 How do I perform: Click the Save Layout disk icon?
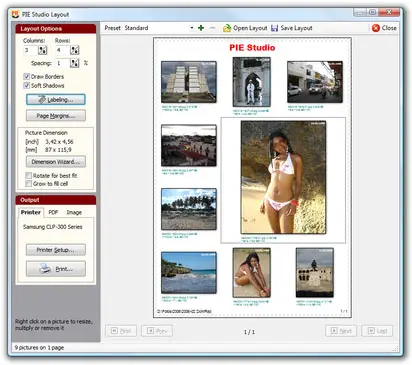(274, 28)
